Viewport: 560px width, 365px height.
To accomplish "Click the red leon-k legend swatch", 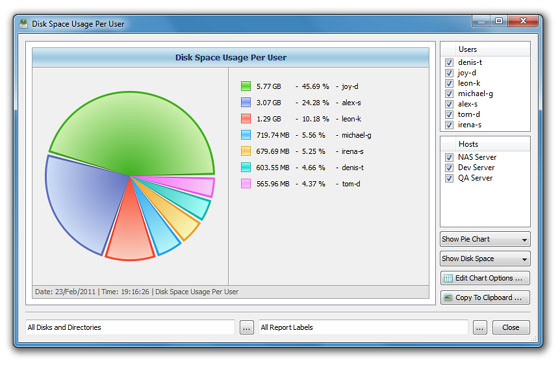I will pyautogui.click(x=246, y=119).
